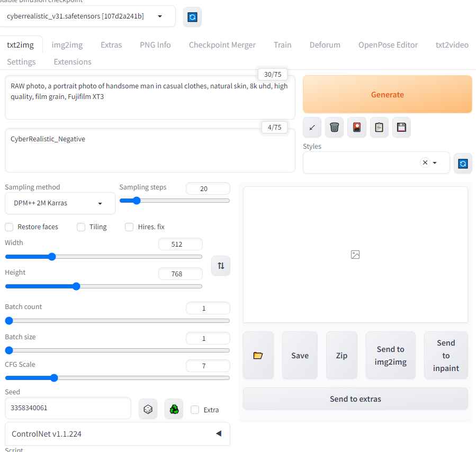This screenshot has width=476, height=452.
Task: Click the Width value field 512
Action: coord(181,244)
